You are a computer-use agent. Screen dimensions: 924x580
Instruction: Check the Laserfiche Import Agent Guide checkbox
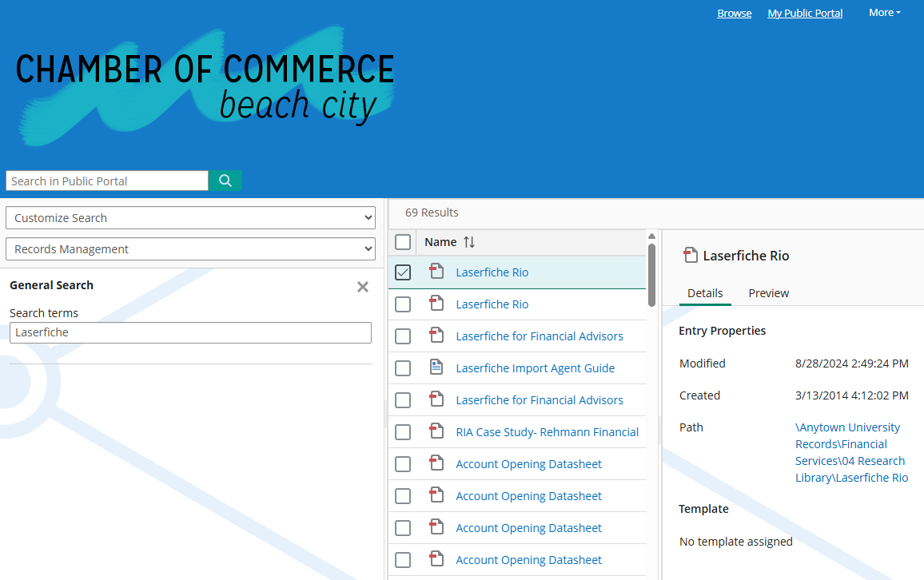coord(403,368)
